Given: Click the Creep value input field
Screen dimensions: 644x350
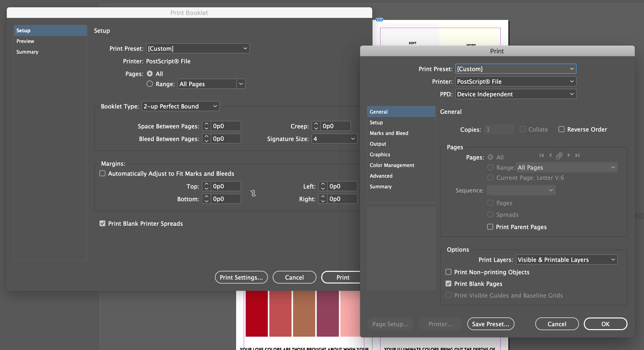Looking at the screenshot, I should (x=335, y=126).
